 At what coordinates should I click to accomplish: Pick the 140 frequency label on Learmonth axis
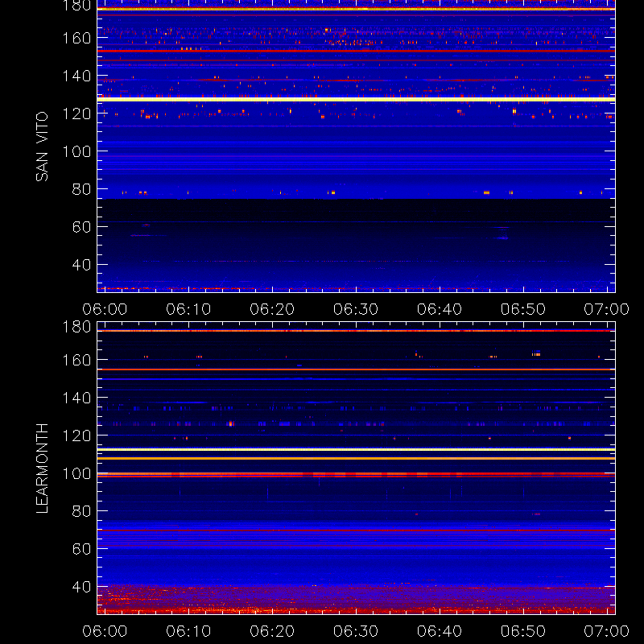coord(76,398)
